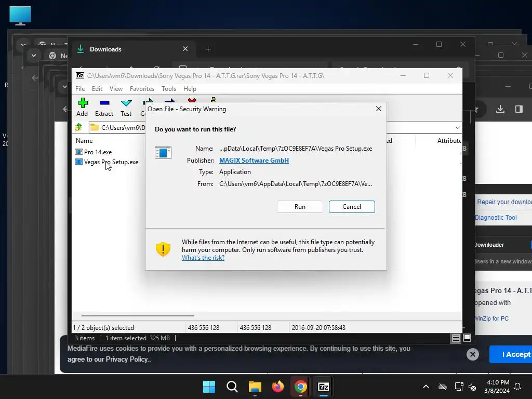Close the Open File Security Warning dialog
The height and width of the screenshot is (399, 532).
coord(379,109)
